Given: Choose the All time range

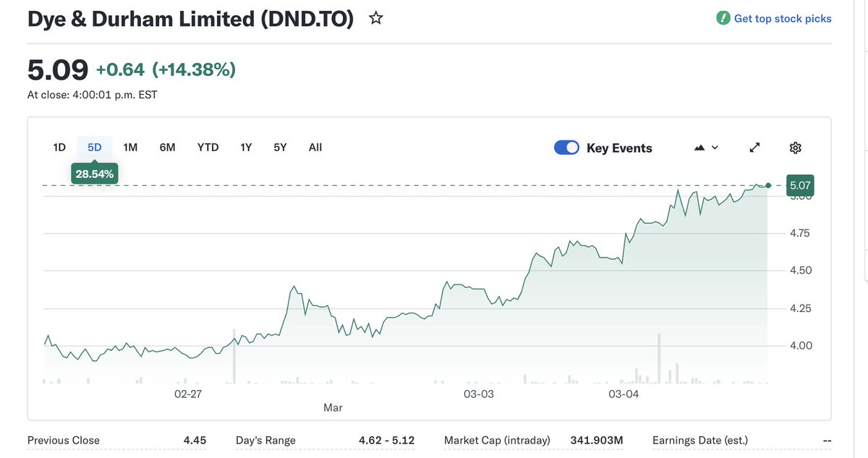Looking at the screenshot, I should 315,147.
